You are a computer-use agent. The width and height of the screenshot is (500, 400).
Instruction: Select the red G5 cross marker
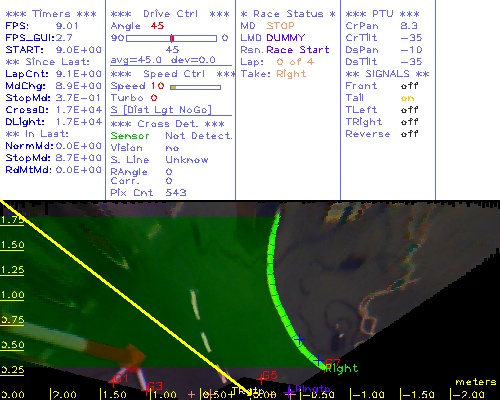tap(260, 379)
